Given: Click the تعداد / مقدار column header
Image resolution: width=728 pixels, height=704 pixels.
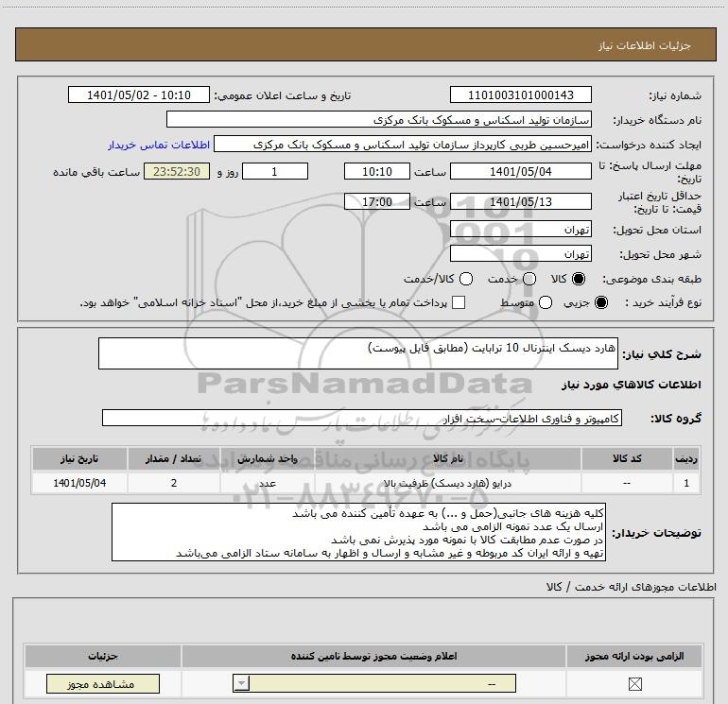Looking at the screenshot, I should (174, 458).
